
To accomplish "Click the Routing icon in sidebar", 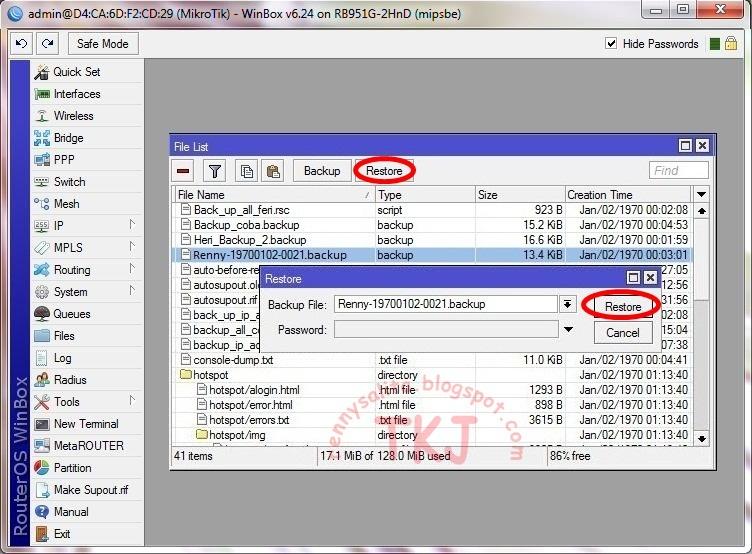I will (42, 270).
